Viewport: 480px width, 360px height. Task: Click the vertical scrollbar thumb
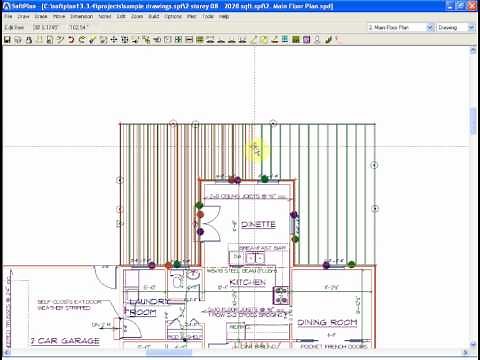coord(473,121)
